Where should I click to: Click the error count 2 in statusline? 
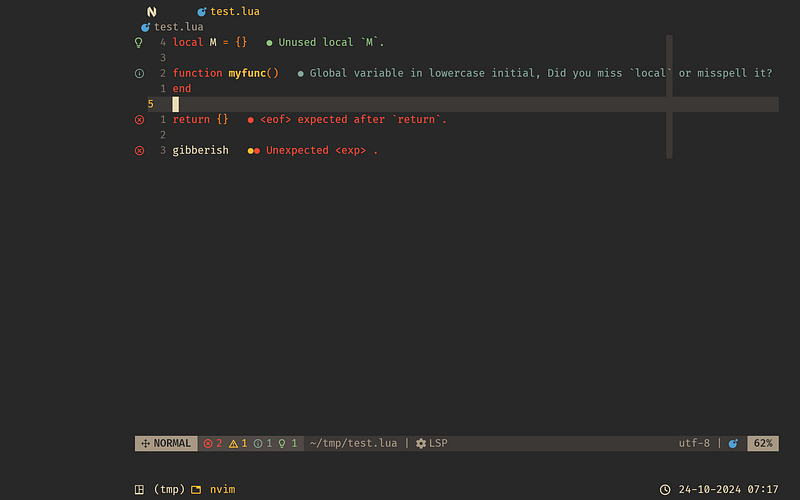click(x=213, y=443)
